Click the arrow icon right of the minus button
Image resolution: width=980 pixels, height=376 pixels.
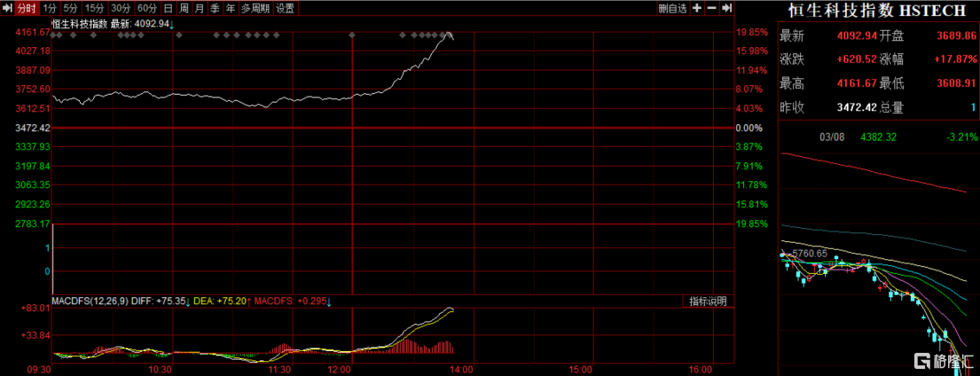[x=725, y=8]
